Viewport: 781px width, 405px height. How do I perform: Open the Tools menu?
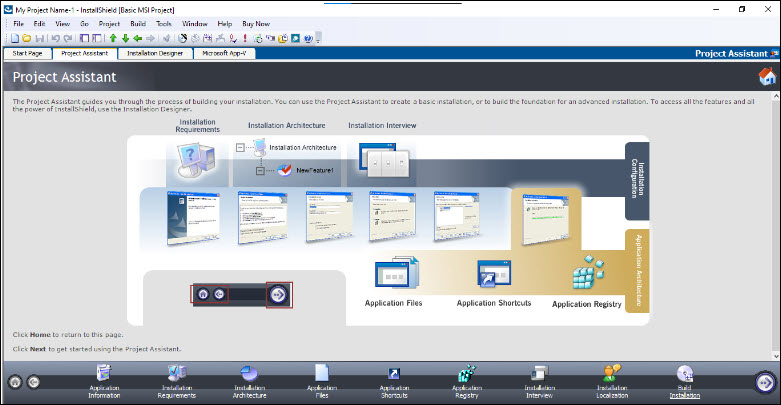tap(163, 23)
